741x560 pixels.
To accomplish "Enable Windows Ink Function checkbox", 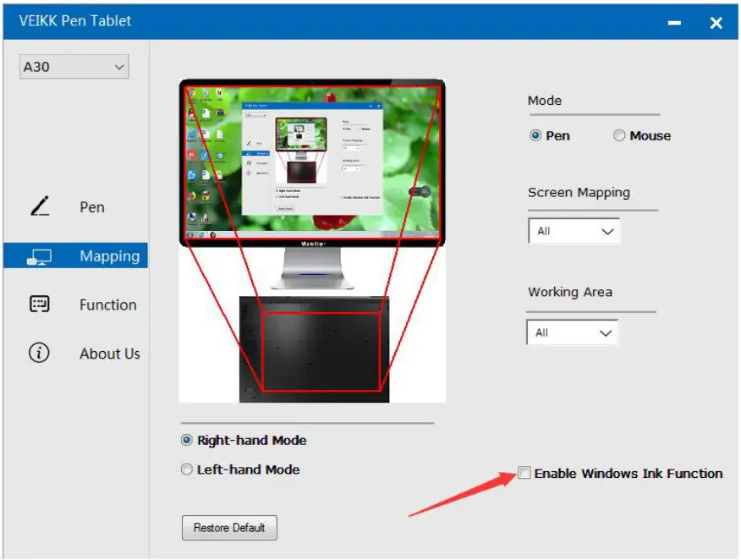I will click(524, 473).
